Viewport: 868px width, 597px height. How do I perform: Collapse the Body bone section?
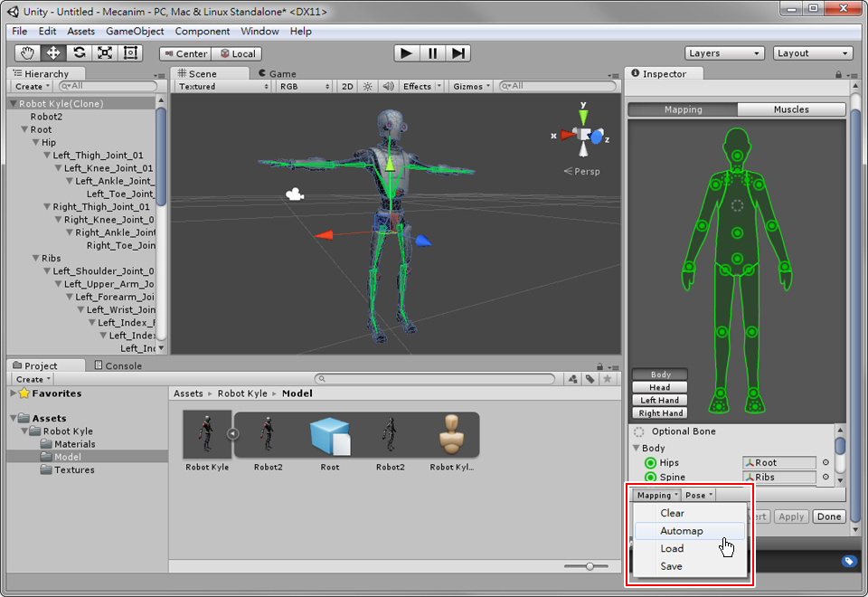coord(636,448)
